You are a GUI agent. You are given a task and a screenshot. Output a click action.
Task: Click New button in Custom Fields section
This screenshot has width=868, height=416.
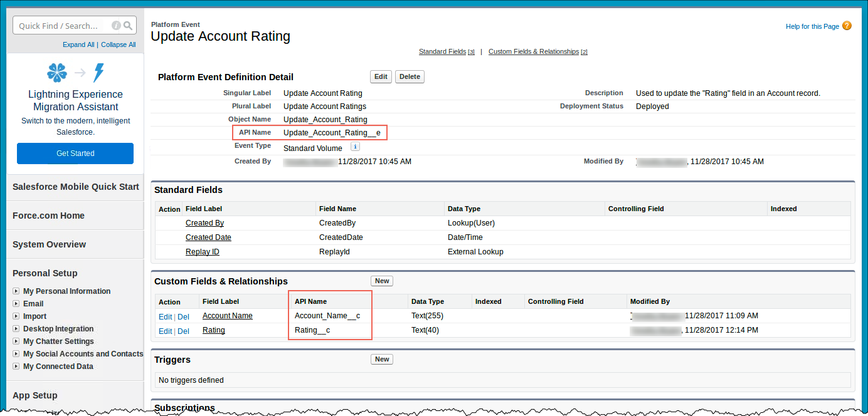[382, 281]
